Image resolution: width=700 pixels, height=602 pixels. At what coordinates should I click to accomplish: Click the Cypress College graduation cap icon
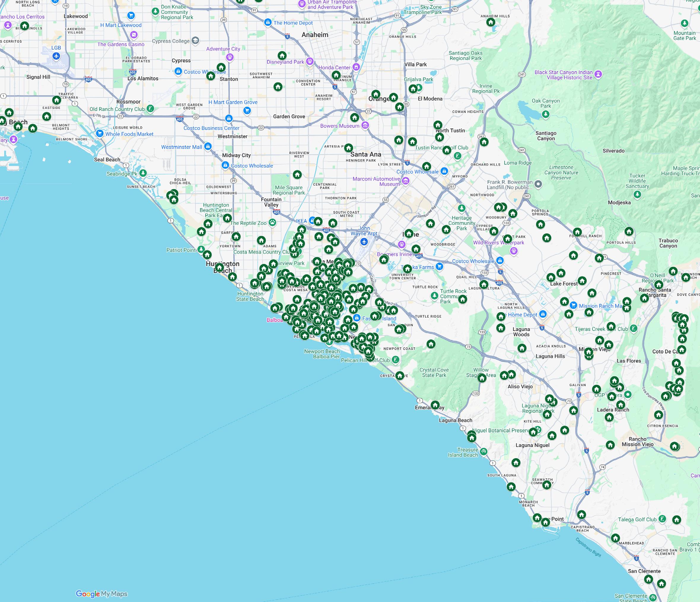tap(195, 41)
